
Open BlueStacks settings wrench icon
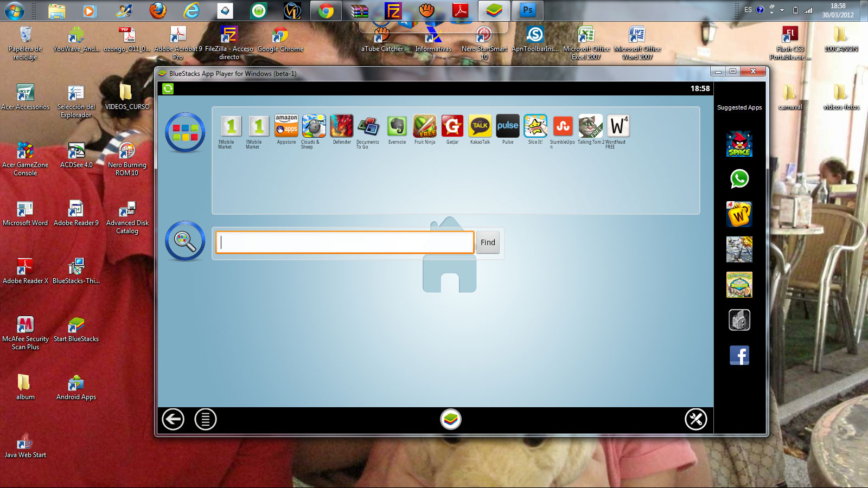click(x=695, y=419)
